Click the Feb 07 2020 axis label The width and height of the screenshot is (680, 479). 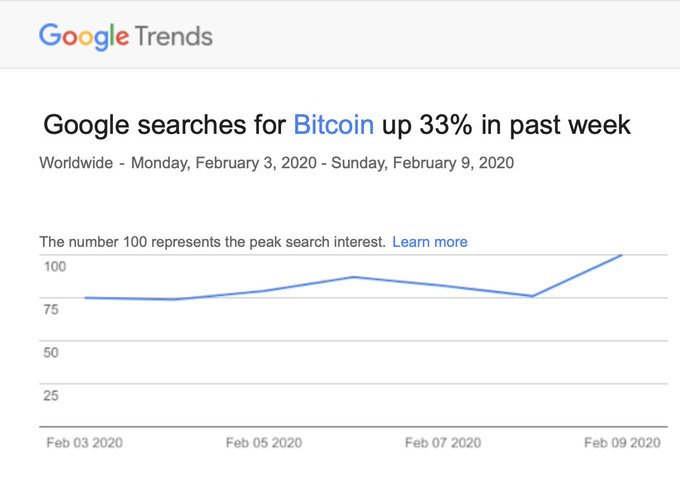(443, 443)
